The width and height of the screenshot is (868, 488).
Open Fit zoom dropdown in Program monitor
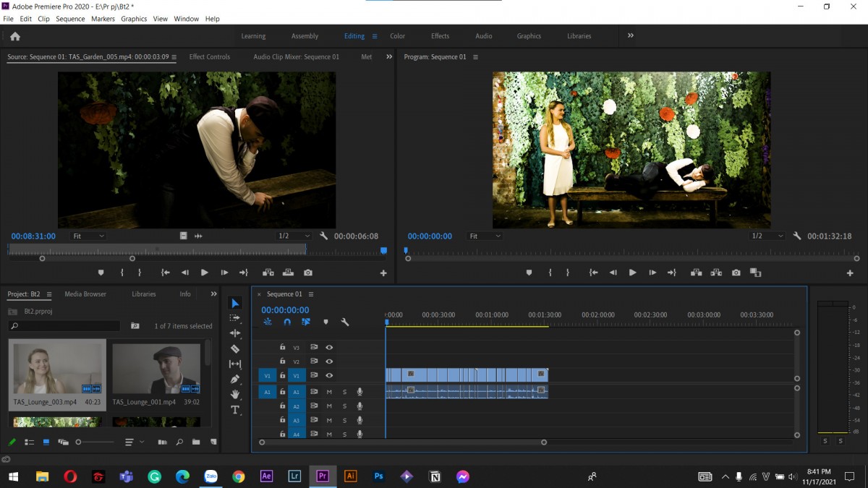coord(485,236)
